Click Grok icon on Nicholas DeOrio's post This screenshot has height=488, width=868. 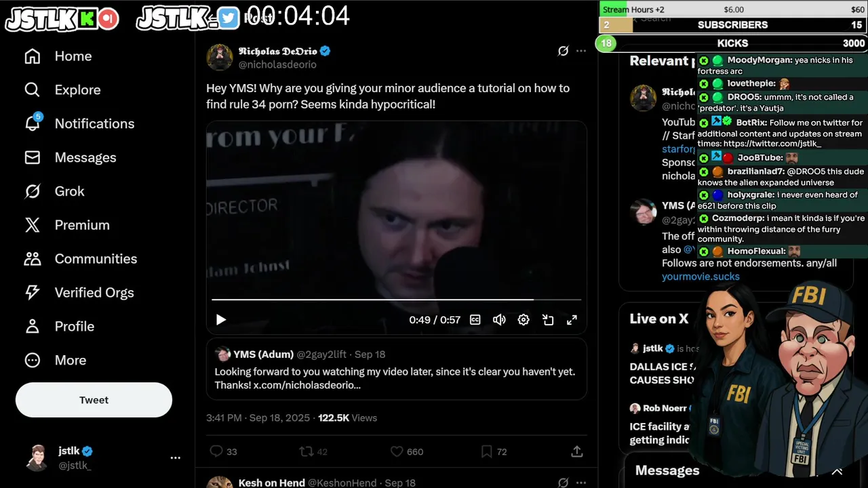tap(563, 51)
